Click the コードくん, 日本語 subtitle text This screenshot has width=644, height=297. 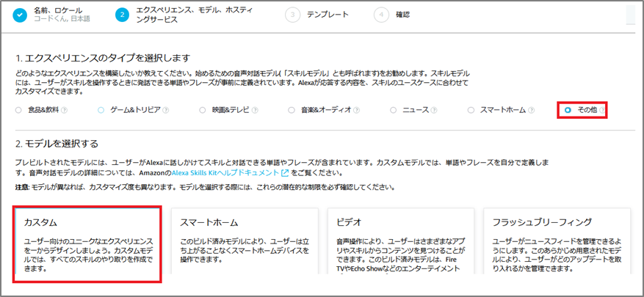click(x=62, y=19)
